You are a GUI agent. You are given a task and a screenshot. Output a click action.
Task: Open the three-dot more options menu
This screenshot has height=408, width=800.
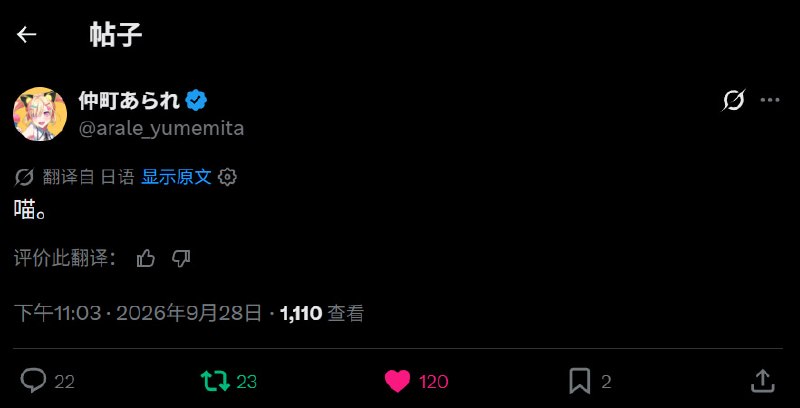(x=770, y=100)
